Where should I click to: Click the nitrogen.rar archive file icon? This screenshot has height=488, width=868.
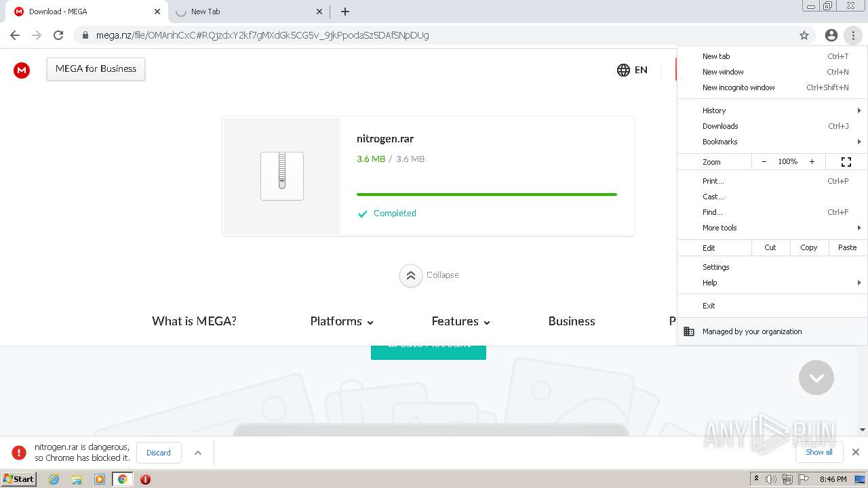[x=282, y=176]
